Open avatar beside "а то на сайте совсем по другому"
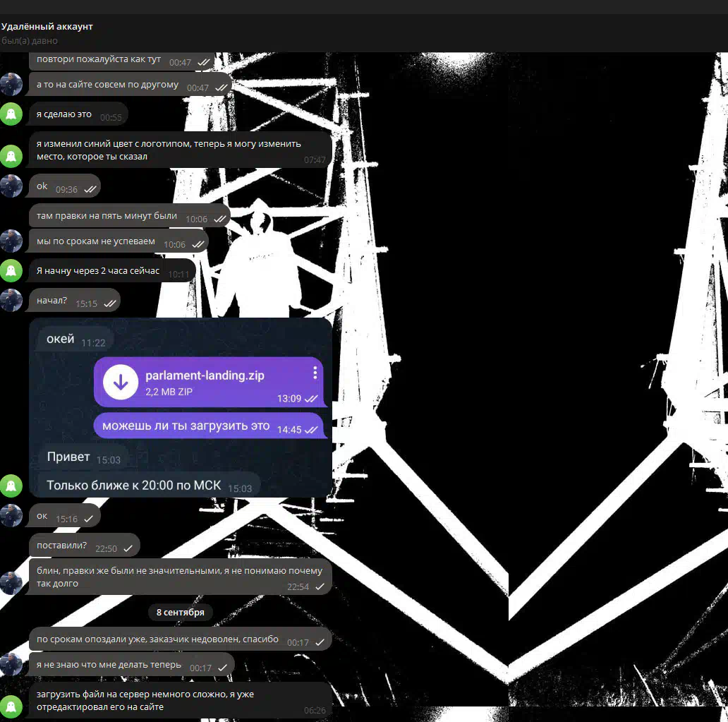Image resolution: width=728 pixels, height=722 pixels. [x=11, y=84]
